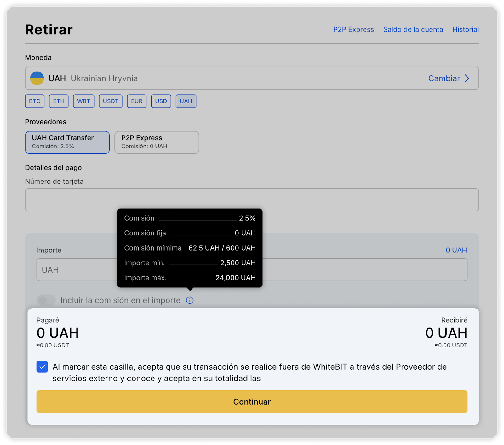This screenshot has height=445, width=504.
Task: Click the UAH currency chip
Action: (186, 101)
